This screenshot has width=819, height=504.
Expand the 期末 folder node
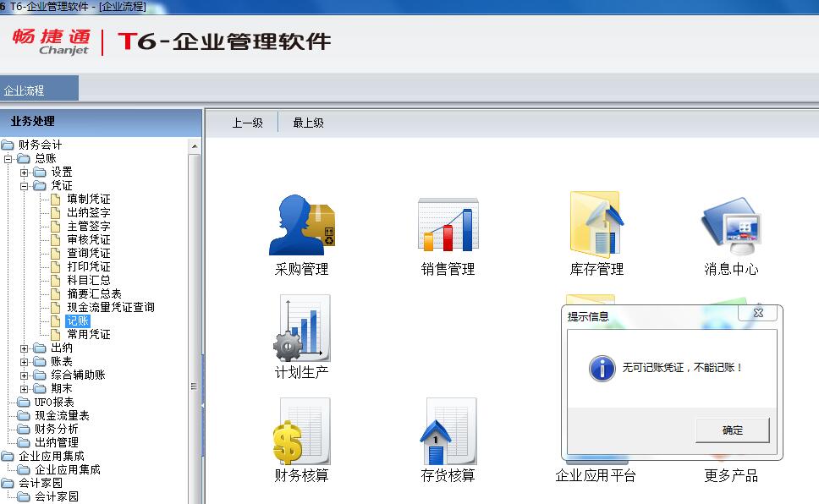coord(24,389)
